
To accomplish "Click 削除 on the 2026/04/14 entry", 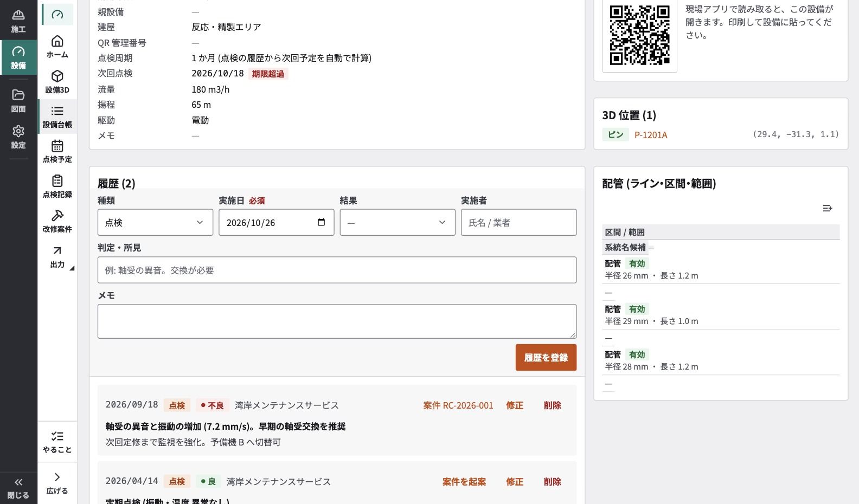I will [x=553, y=482].
